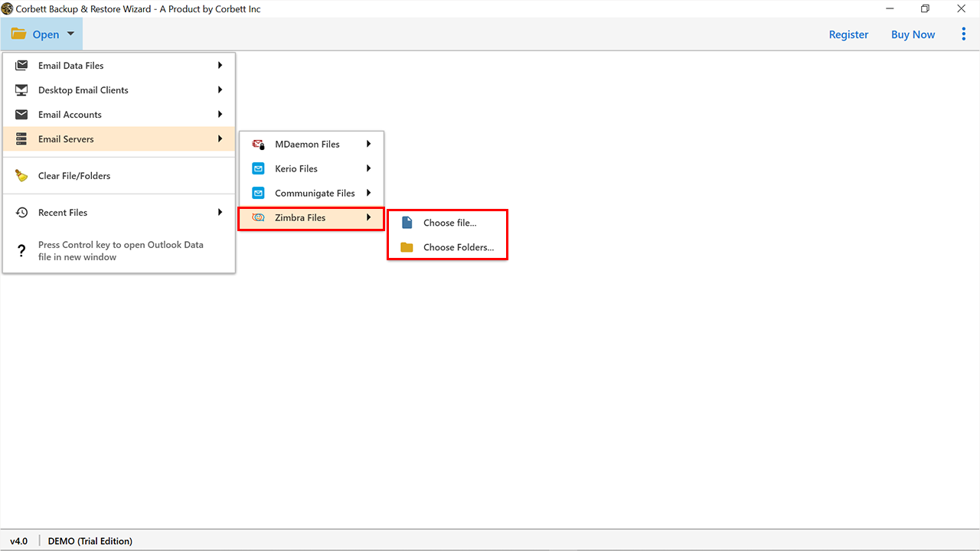Screen dimensions: 980x551
Task: Click the Recent Files history clock icon
Action: [x=21, y=213]
